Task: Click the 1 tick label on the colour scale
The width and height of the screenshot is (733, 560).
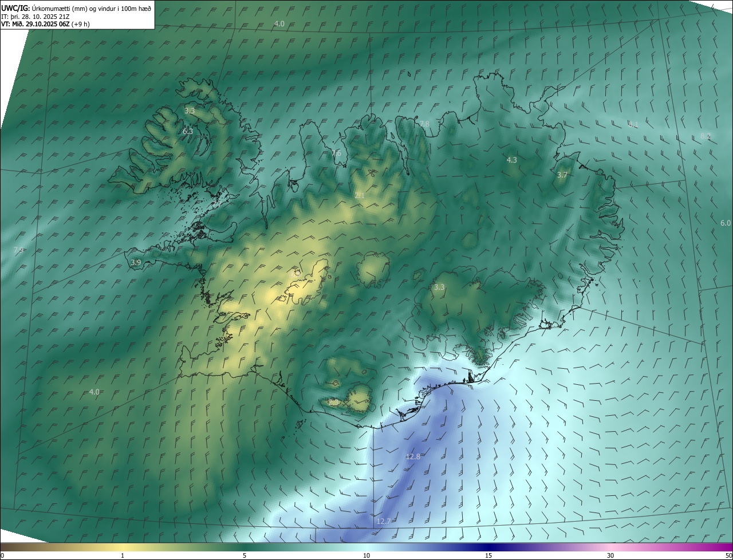Action: (123, 556)
